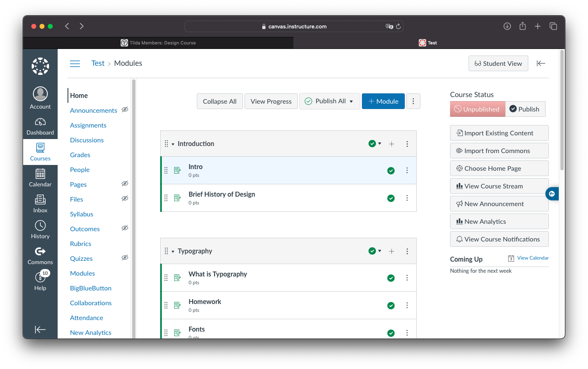Toggle publish status of Homework item
The height and width of the screenshot is (369, 588).
click(x=391, y=306)
